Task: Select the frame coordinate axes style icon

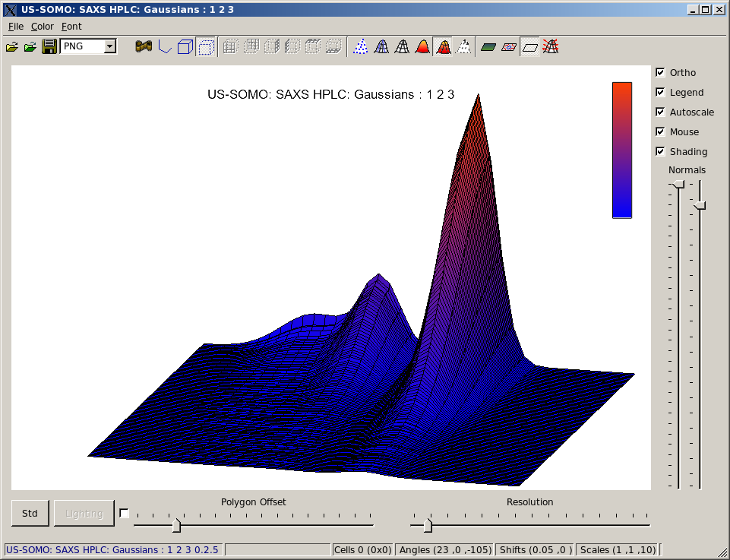Action: [x=164, y=46]
